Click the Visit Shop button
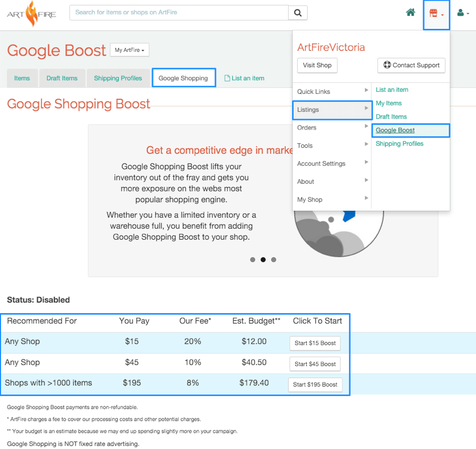The image size is (476, 449). 317,66
